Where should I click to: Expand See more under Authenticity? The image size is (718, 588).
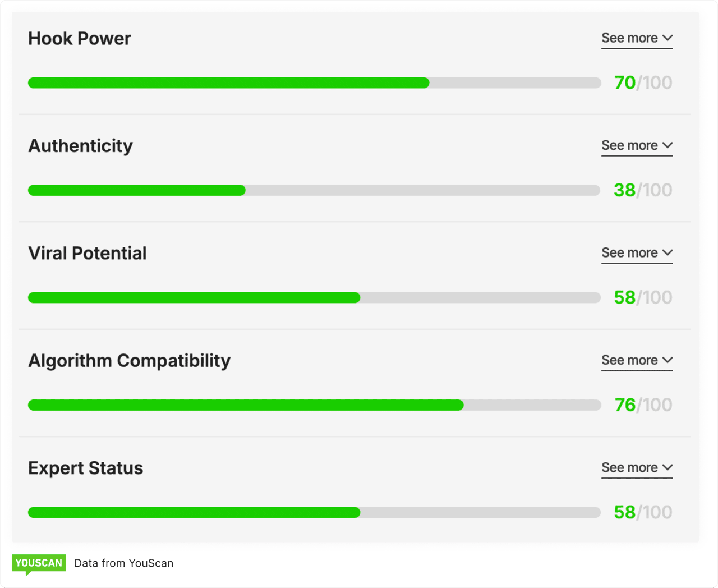coord(630,145)
